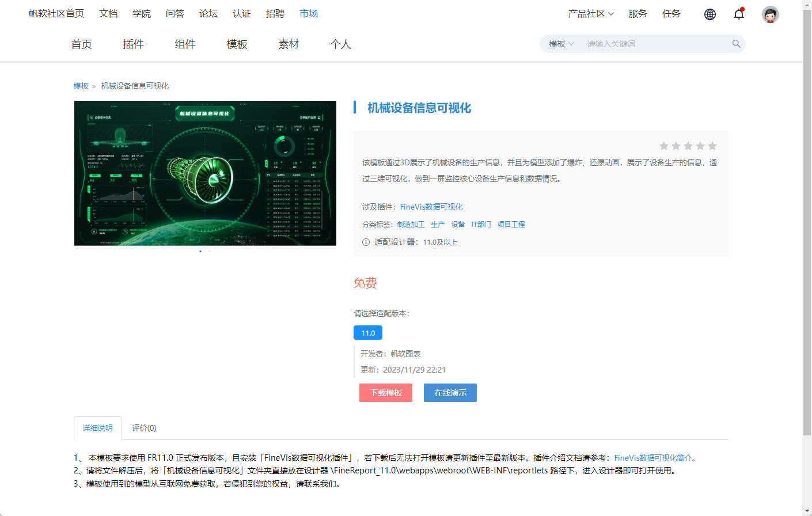Click the 免费 price label
Viewport: 812px width, 516px height.
click(365, 283)
